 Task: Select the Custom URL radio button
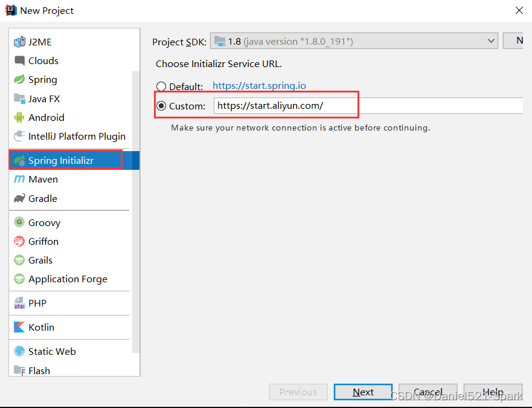coord(161,106)
